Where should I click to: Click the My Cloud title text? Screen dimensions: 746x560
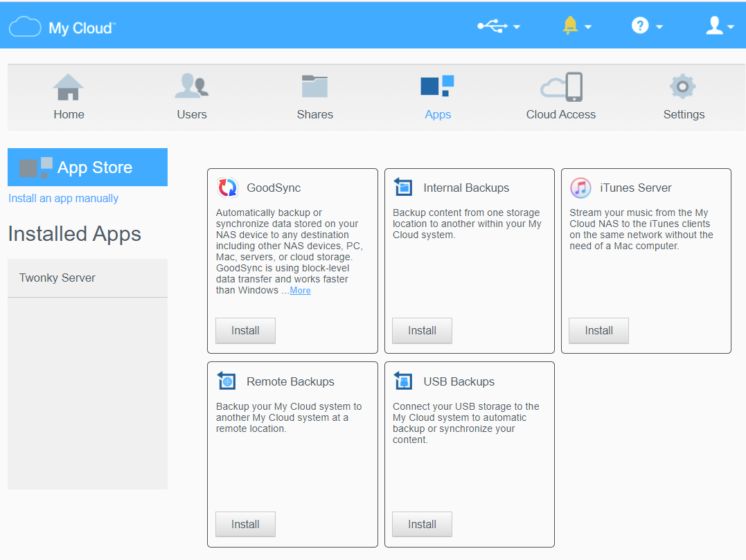pos(81,28)
